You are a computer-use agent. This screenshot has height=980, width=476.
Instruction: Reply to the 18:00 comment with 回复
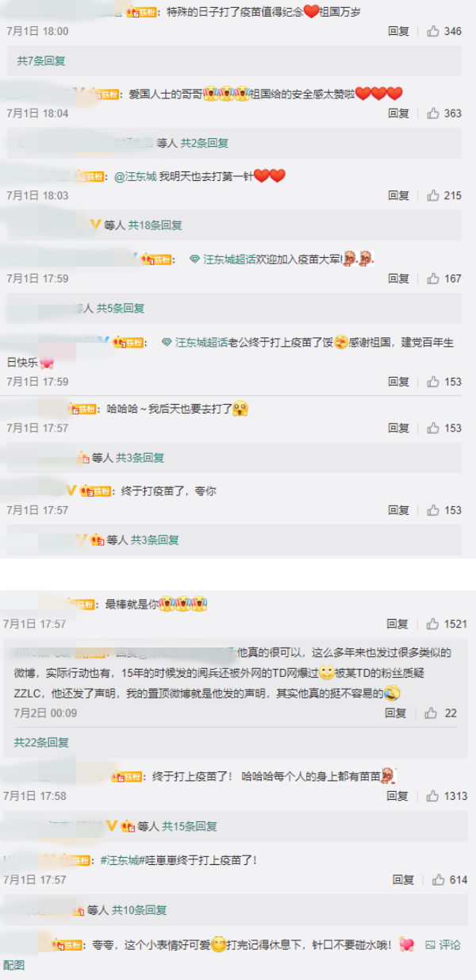pos(398,32)
